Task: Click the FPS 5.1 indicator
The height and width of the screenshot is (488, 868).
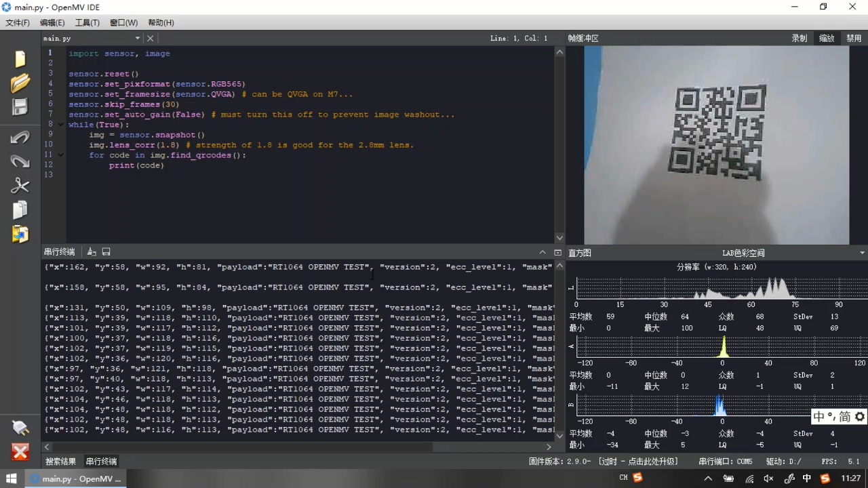Action: point(840,462)
